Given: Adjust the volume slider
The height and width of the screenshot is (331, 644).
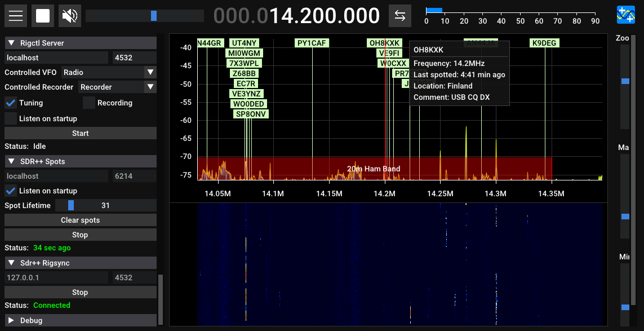Looking at the screenshot, I should coord(145,16).
